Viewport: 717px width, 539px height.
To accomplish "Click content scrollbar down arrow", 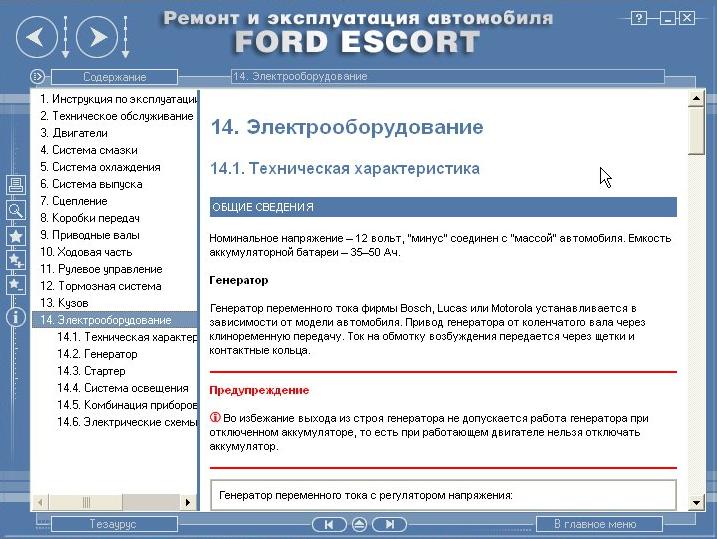I will click(x=696, y=503).
